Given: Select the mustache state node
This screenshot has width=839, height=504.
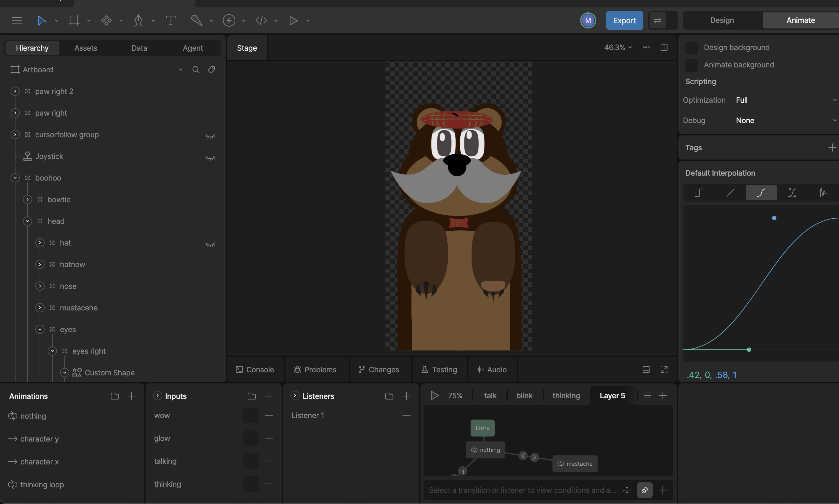Looking at the screenshot, I should [575, 463].
